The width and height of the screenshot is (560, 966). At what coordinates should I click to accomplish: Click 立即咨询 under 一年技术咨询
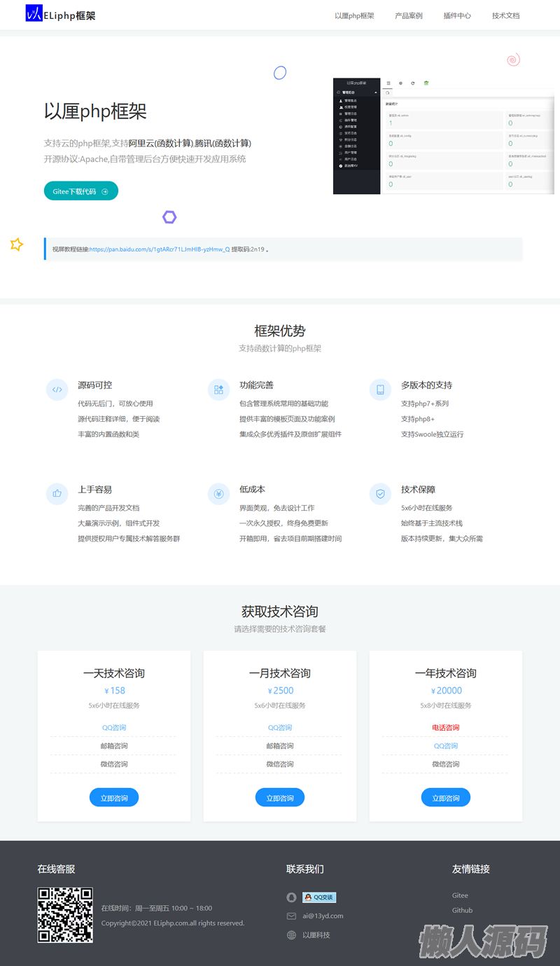pos(446,798)
